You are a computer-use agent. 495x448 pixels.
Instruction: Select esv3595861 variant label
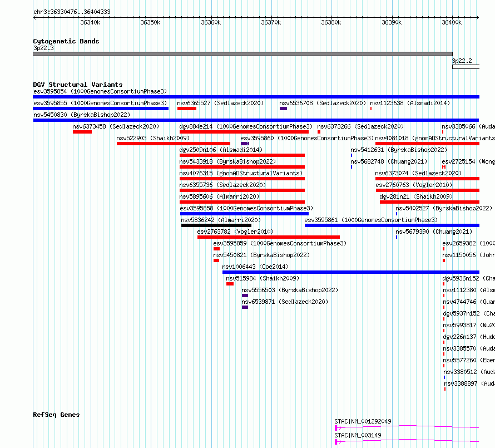(371, 220)
